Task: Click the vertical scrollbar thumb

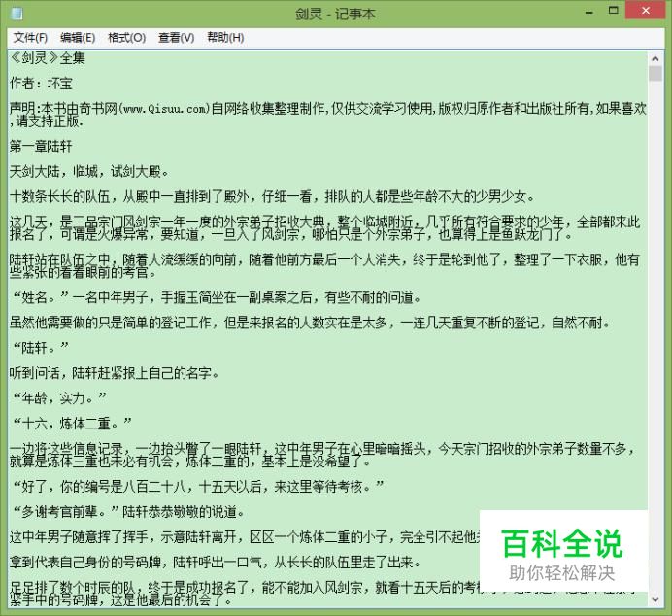Action: coord(655,74)
